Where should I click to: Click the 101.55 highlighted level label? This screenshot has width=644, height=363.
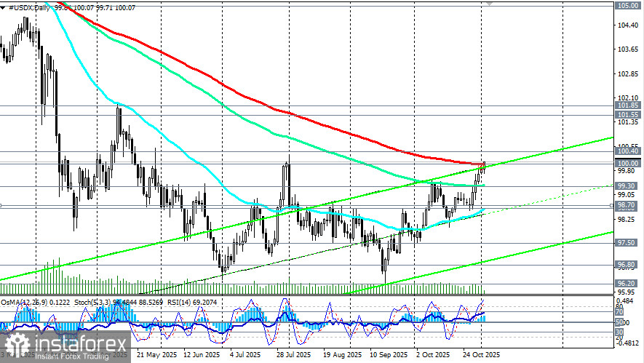(628, 115)
